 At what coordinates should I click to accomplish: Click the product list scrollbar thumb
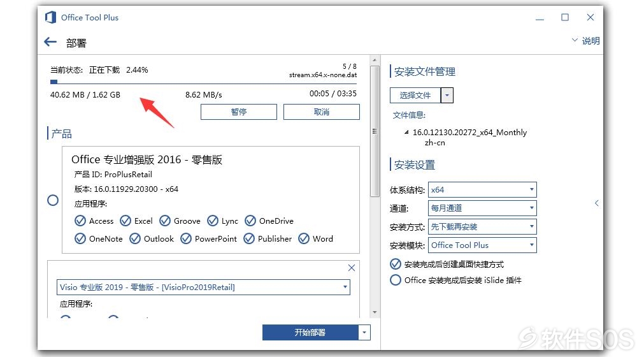tap(374, 131)
